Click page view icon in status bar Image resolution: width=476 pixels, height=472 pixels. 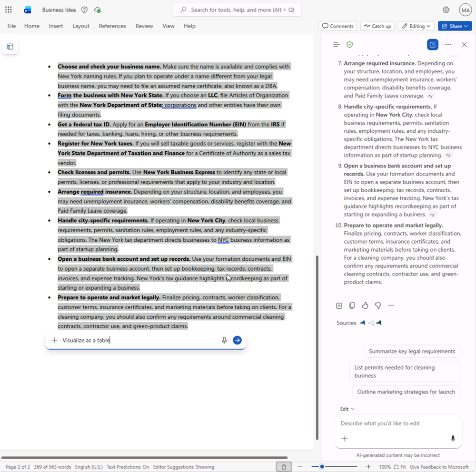coord(284,467)
